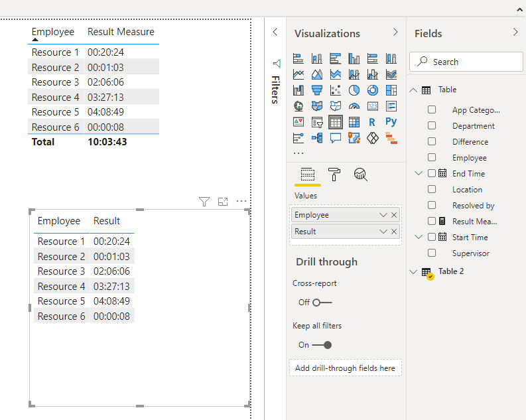526x420 pixels.
Task: Select the Python visual
Action: click(391, 121)
